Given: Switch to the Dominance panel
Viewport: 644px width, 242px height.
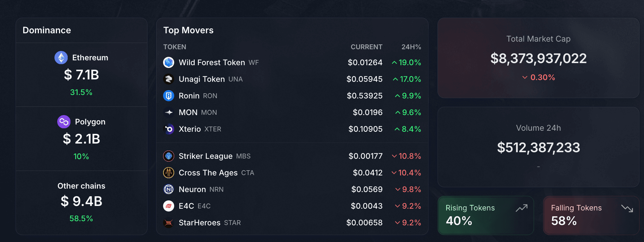Looking at the screenshot, I should pyautogui.click(x=46, y=31).
